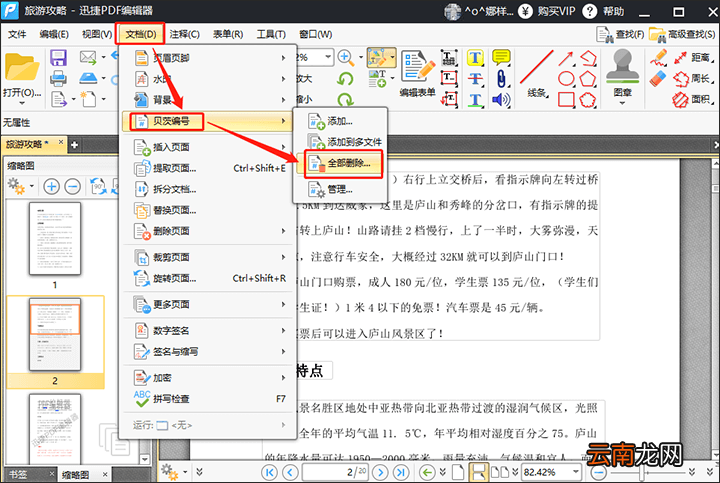The width and height of the screenshot is (720, 483).
Task: Open the 工具(T) menu
Action: 271,34
